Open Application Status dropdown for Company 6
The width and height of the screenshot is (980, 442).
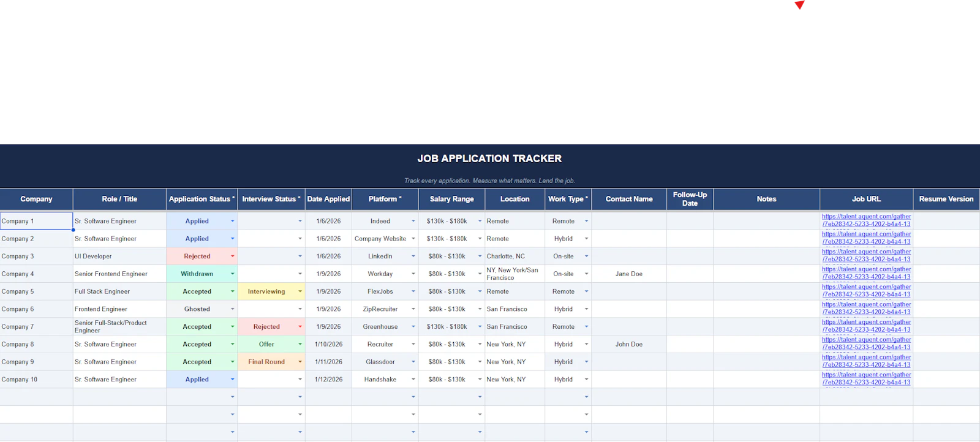click(232, 309)
